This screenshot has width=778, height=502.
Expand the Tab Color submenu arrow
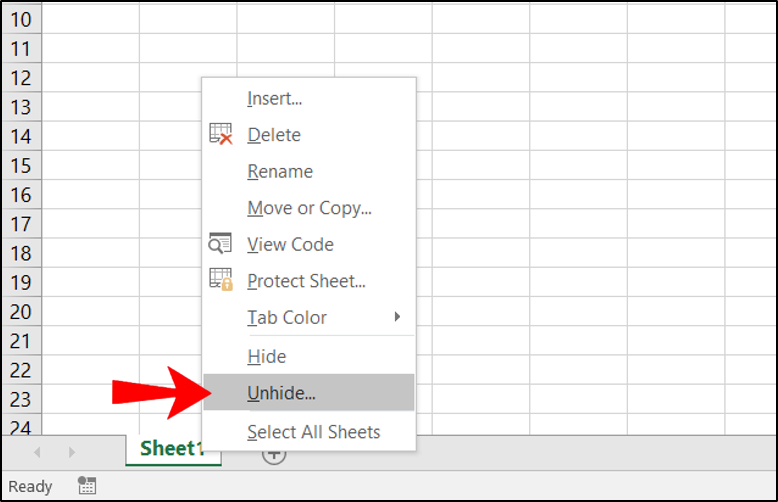click(x=397, y=317)
